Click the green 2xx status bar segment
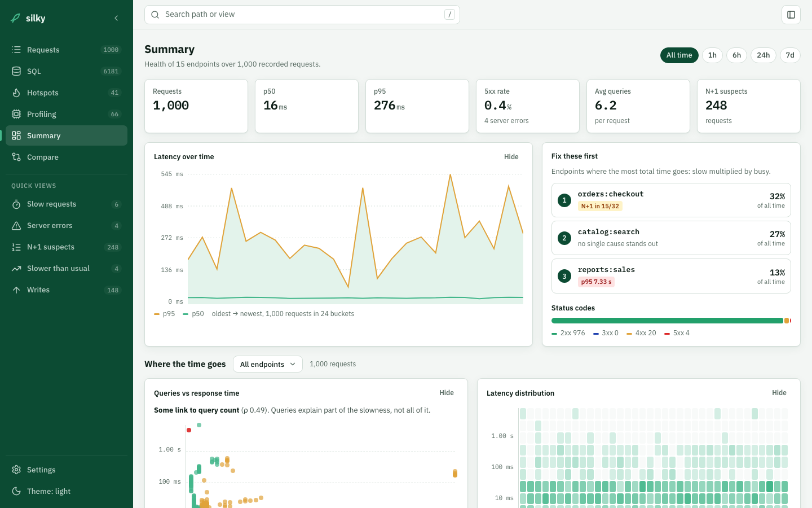The width and height of the screenshot is (812, 508). [667, 321]
